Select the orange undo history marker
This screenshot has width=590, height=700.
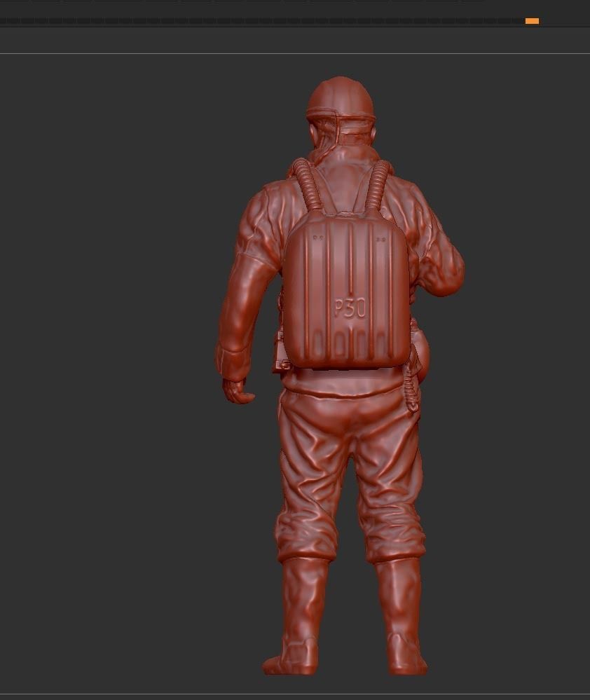pos(532,21)
